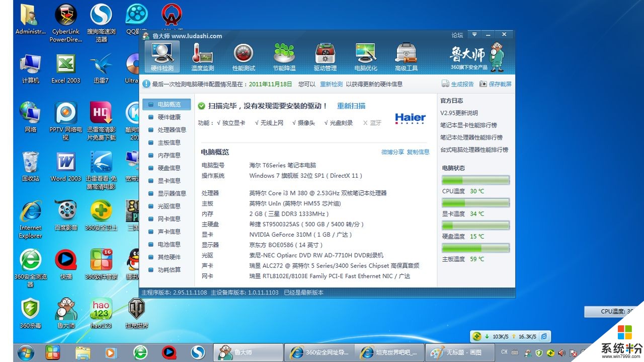The image size is (644, 362).
Task: Open 笔记本处理器性能排行榜 link
Action: point(471,137)
